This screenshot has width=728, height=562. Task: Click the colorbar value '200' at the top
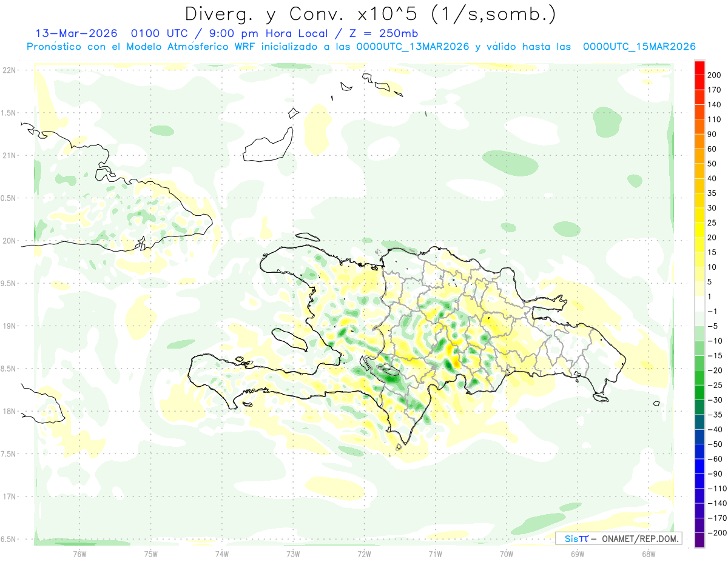[713, 75]
